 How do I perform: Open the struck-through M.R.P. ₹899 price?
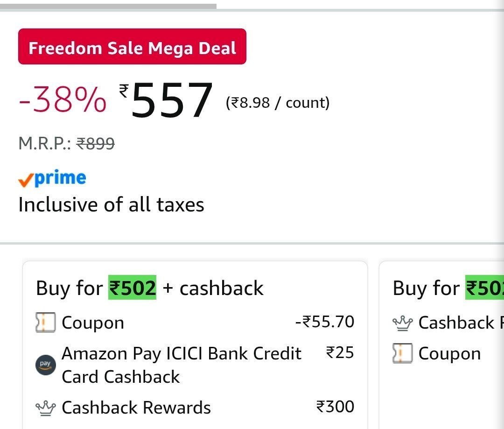(96, 143)
